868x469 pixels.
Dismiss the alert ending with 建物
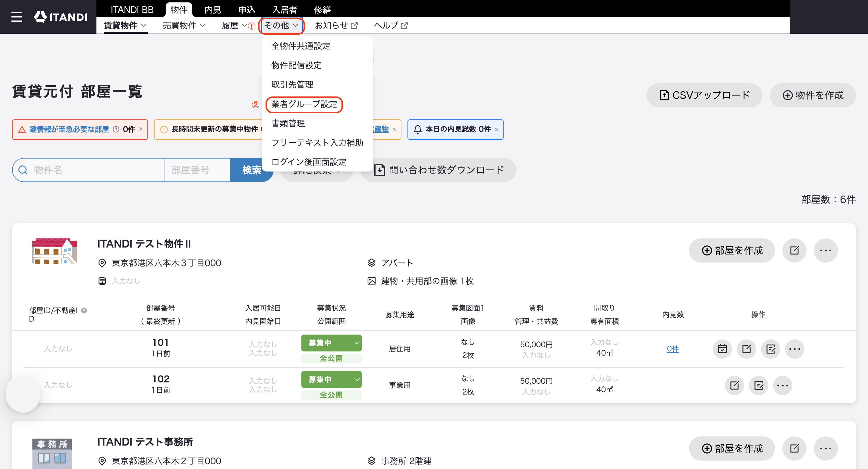coord(394,129)
